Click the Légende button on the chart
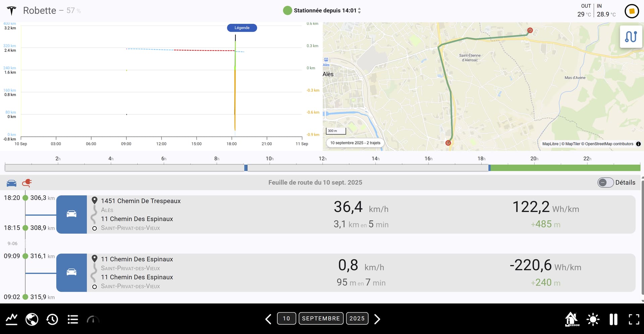Screen dimensions: 644x334 click(x=242, y=28)
